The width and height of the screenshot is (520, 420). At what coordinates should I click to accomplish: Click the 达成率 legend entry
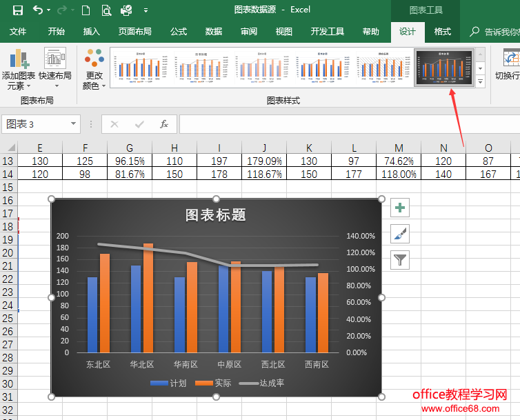(261, 383)
